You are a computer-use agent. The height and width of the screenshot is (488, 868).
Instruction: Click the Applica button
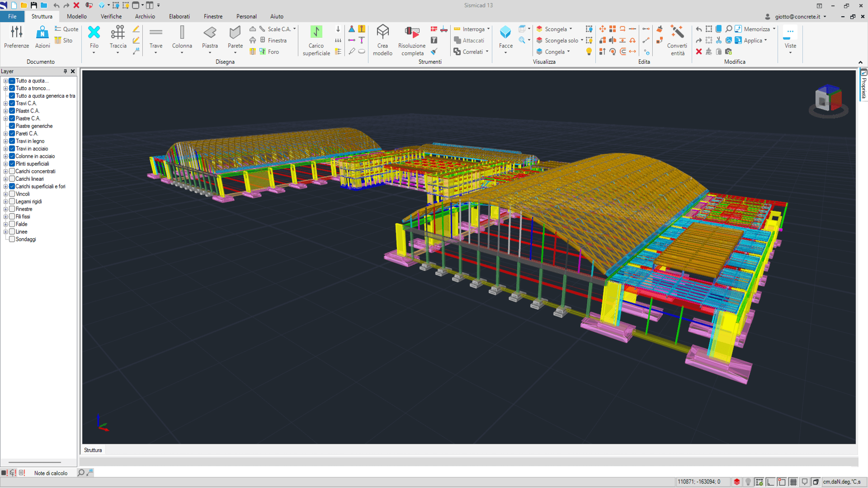pyautogui.click(x=751, y=40)
